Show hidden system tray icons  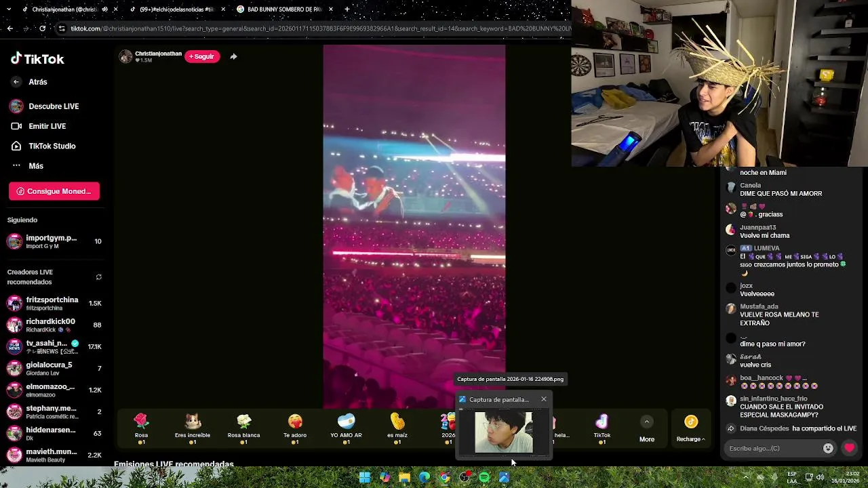click(x=745, y=477)
